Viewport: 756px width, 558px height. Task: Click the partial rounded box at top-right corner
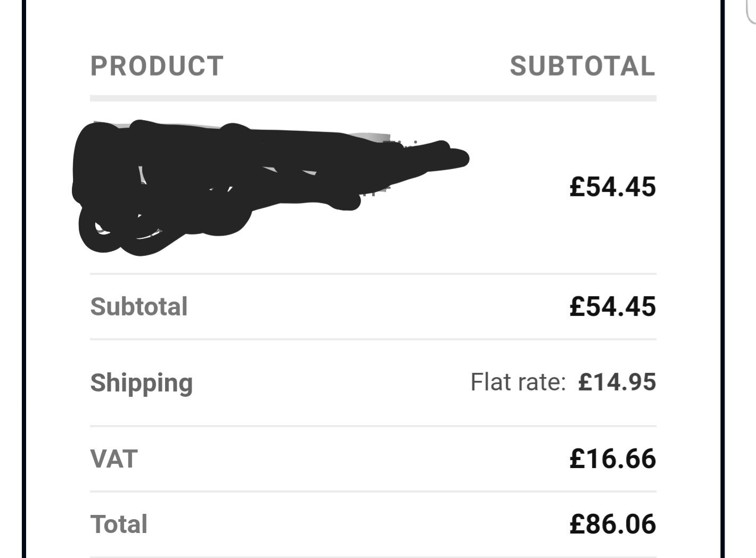[x=750, y=12]
